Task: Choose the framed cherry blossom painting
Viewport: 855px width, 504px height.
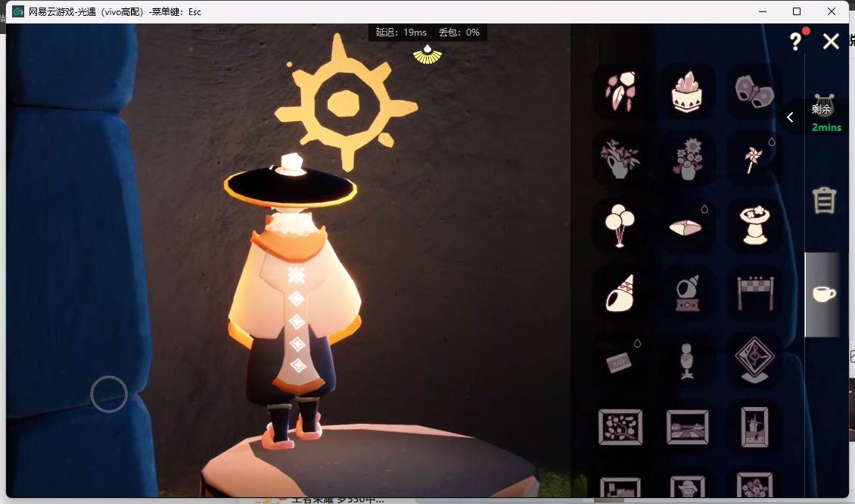Action: 620,427
